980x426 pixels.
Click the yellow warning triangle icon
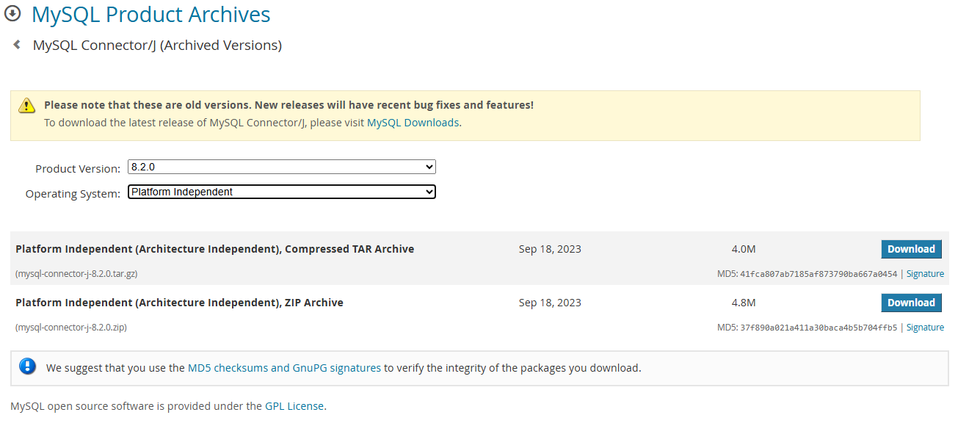pyautogui.click(x=27, y=105)
